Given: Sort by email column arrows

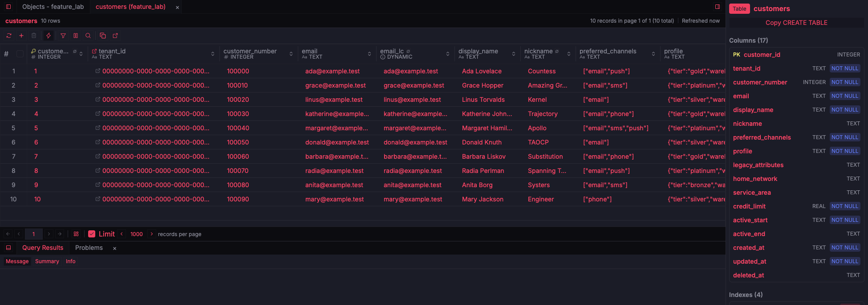Looking at the screenshot, I should pos(369,54).
